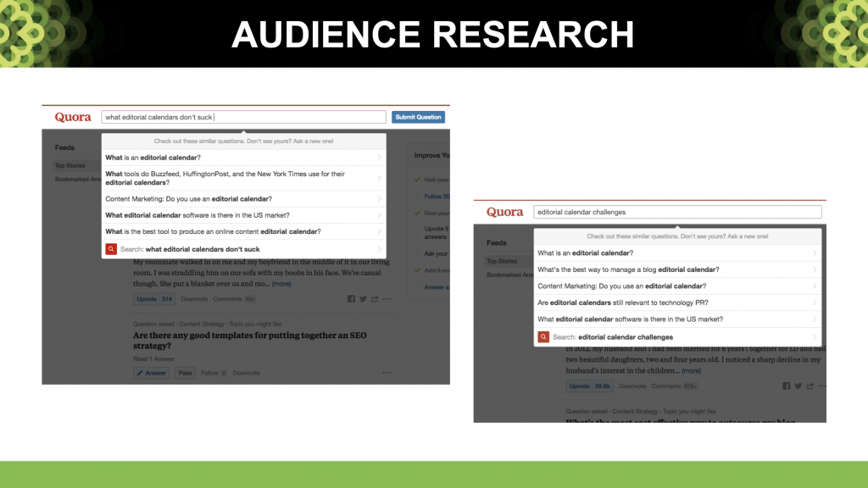Select the "software is there in the US market?" suggestion in the left screenshot
The width and height of the screenshot is (868, 488).
243,215
